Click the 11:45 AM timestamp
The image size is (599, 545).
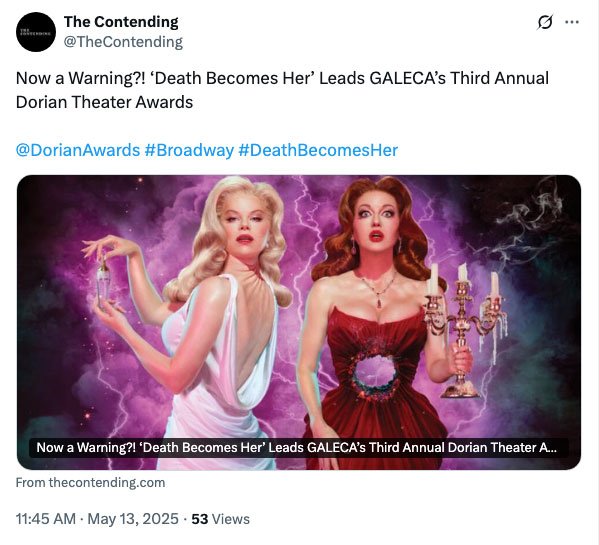[45, 519]
